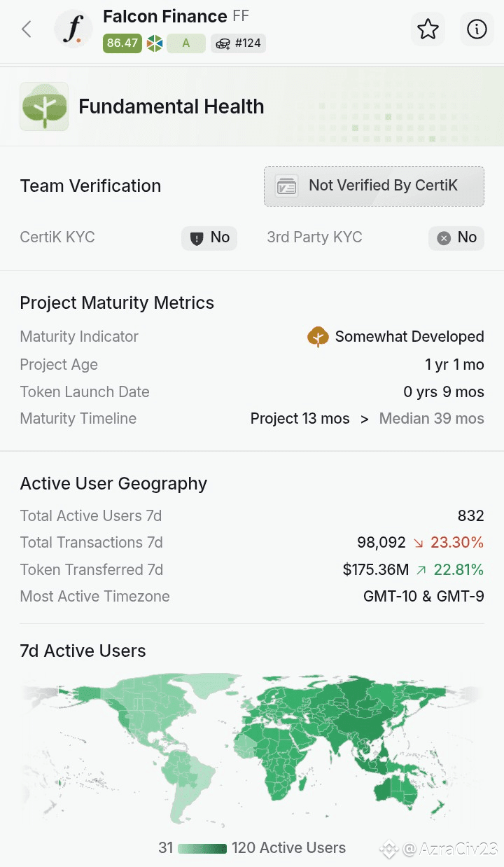Select the A rating badge

coord(186,43)
